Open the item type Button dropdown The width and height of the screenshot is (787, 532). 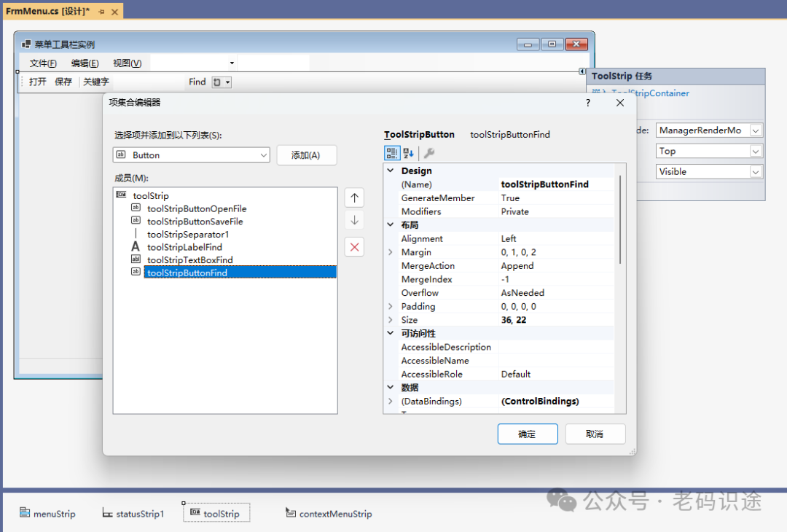point(264,155)
